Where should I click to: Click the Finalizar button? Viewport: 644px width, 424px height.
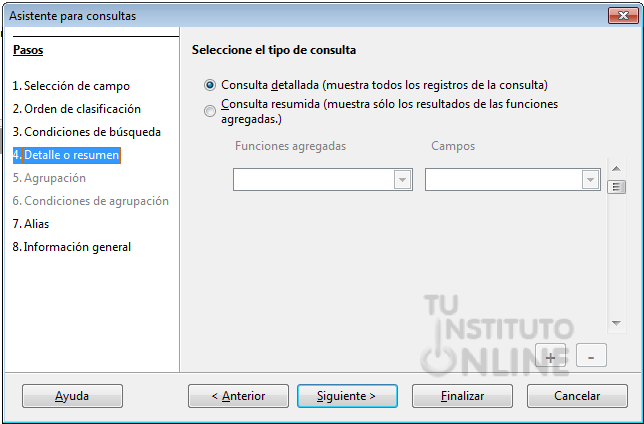pos(462,396)
